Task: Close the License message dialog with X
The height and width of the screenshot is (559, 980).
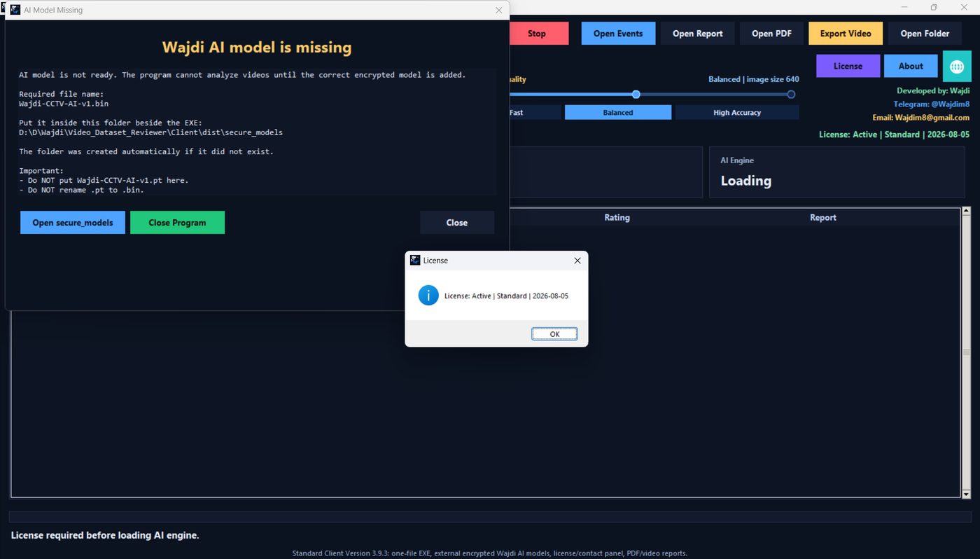Action: click(x=577, y=261)
